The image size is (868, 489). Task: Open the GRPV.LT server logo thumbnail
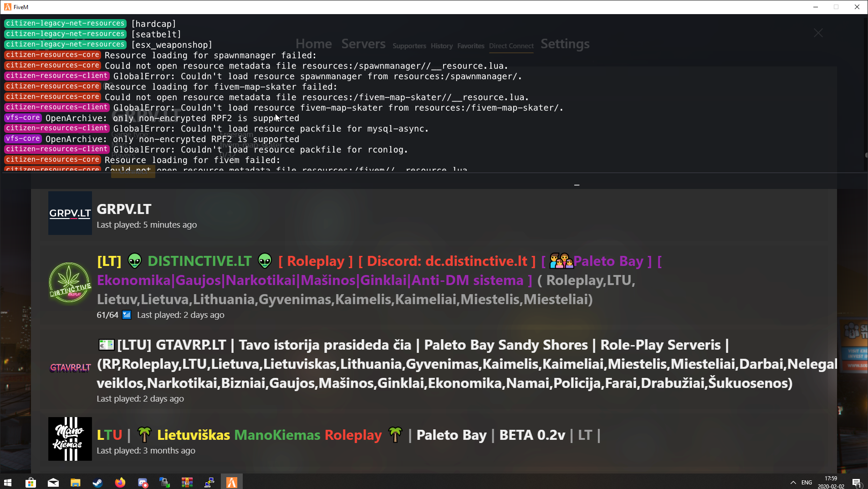pyautogui.click(x=70, y=213)
